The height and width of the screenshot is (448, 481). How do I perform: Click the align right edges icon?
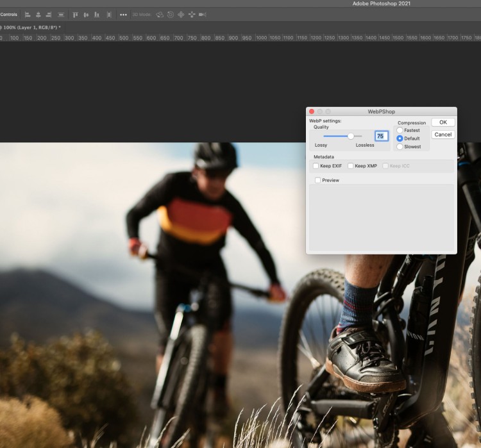tap(49, 14)
